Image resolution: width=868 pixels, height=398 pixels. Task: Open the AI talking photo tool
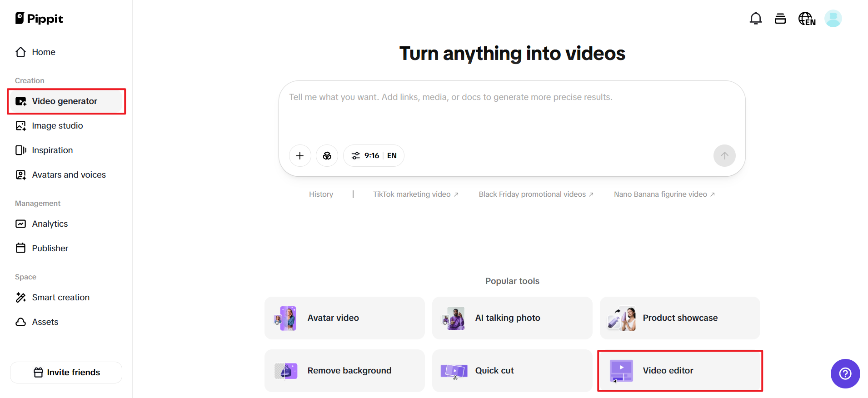[x=512, y=318]
